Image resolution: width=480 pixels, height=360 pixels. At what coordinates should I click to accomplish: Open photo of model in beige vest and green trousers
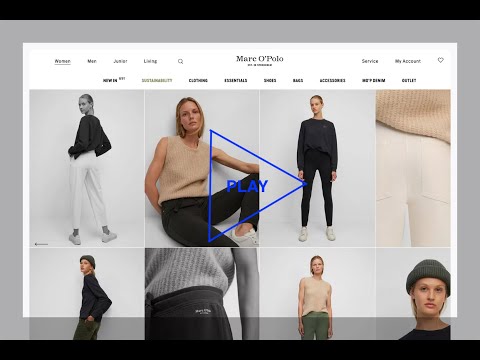point(317,294)
